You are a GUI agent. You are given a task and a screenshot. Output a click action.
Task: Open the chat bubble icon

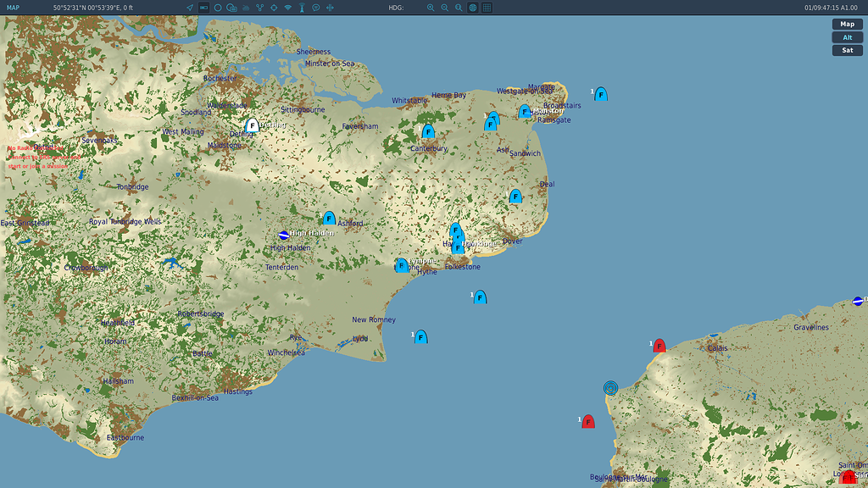[x=316, y=8]
